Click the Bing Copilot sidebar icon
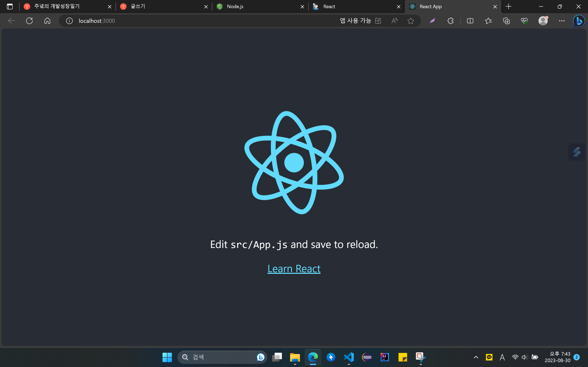 coord(579,21)
